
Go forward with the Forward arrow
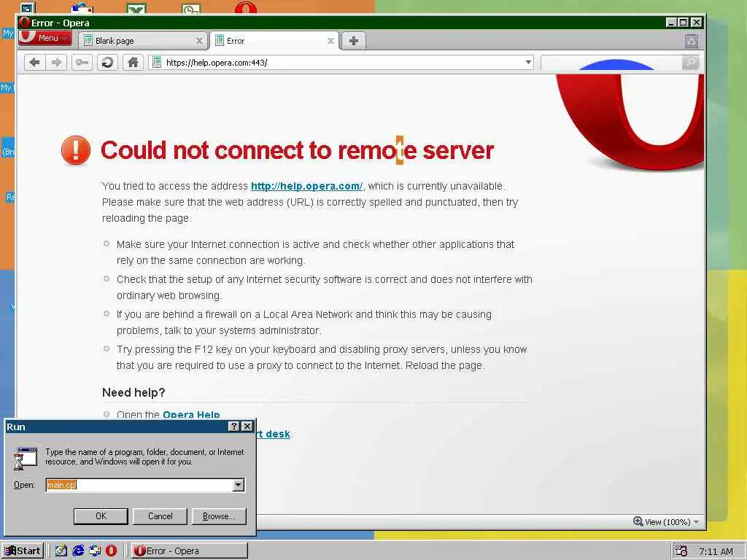pyautogui.click(x=56, y=63)
